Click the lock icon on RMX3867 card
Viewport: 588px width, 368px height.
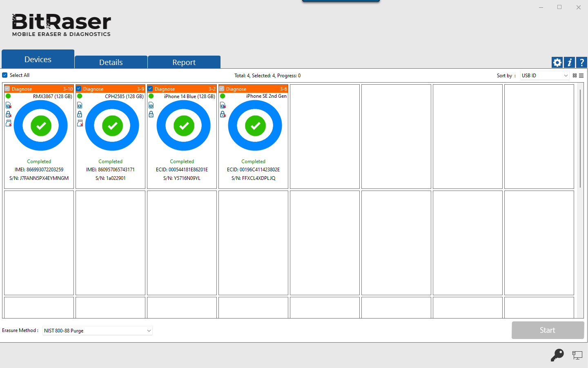tap(9, 114)
